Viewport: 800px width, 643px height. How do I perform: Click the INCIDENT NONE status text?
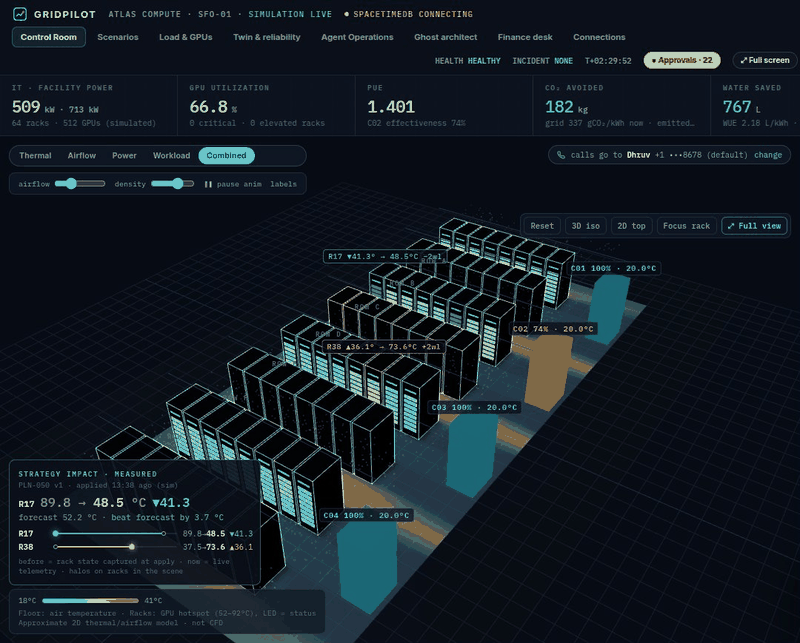(542, 61)
